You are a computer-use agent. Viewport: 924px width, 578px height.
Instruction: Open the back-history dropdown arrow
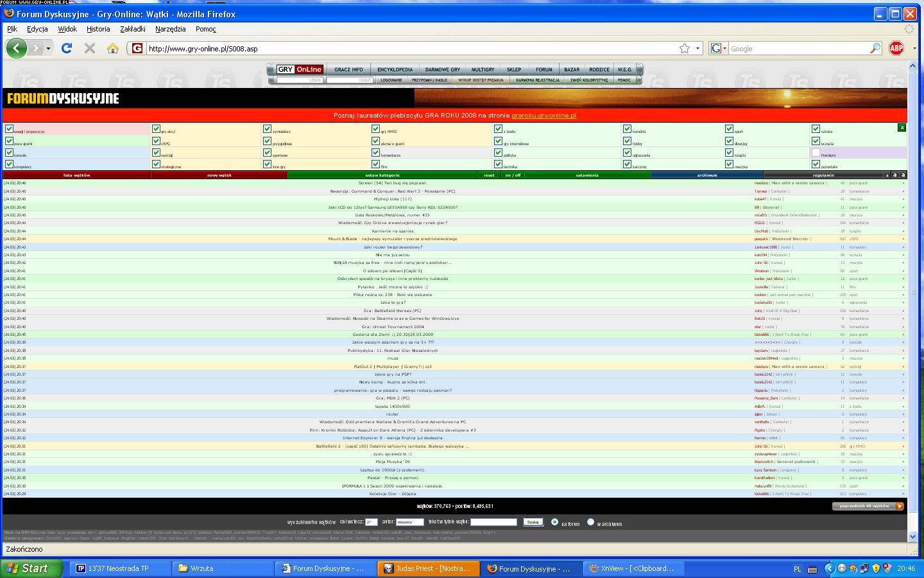(x=48, y=48)
